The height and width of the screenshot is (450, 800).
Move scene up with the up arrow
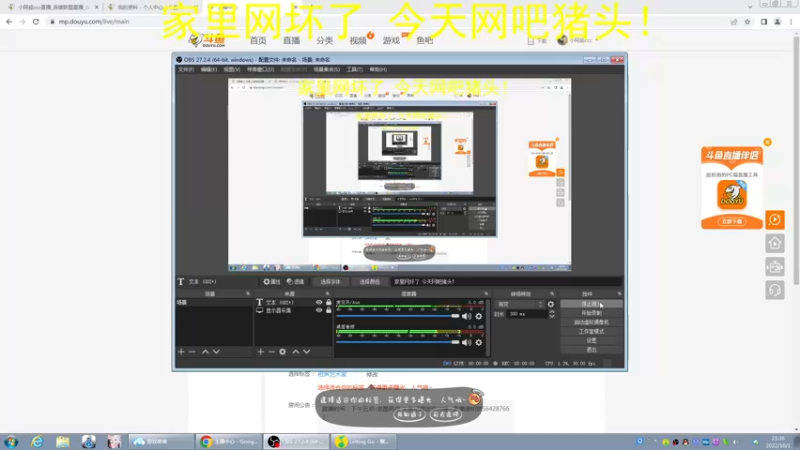205,352
